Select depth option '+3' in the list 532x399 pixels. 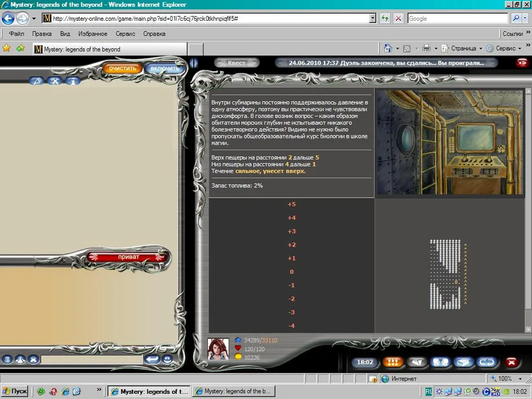[x=292, y=231]
